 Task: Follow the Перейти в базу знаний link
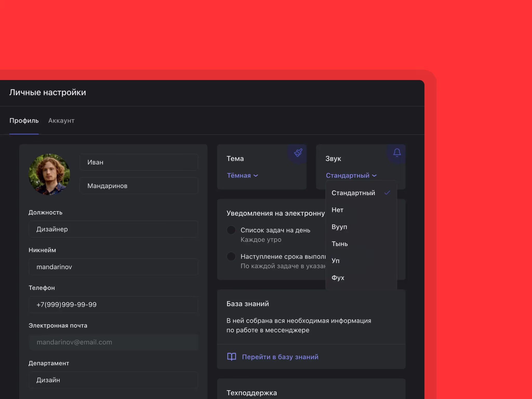tap(280, 357)
